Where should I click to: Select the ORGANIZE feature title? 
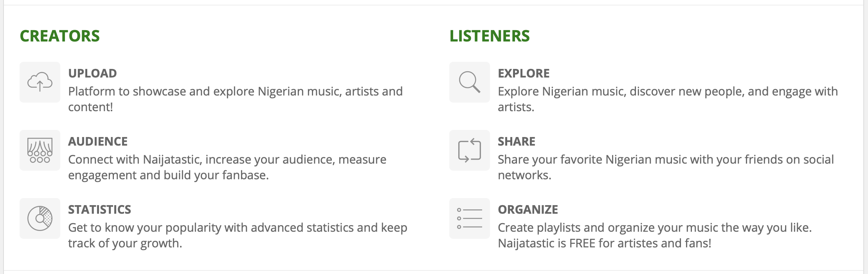coord(528,209)
